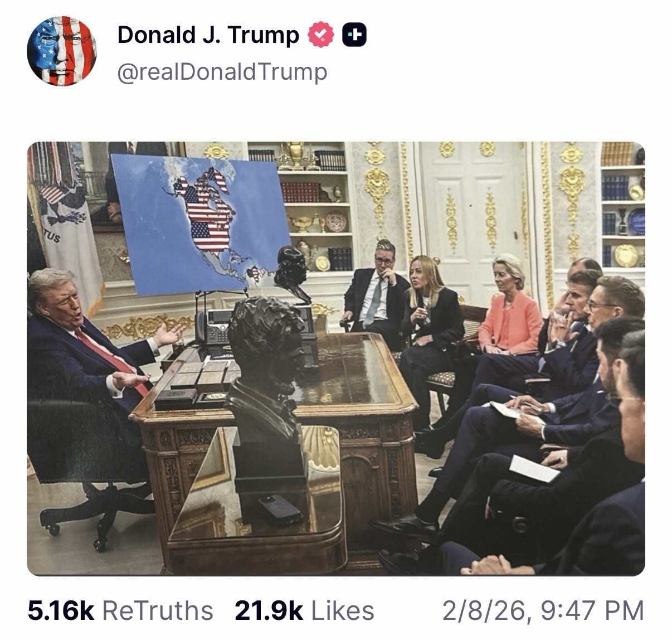Click the ReTruths label text
This screenshot has width=672, height=640.
pos(158,610)
